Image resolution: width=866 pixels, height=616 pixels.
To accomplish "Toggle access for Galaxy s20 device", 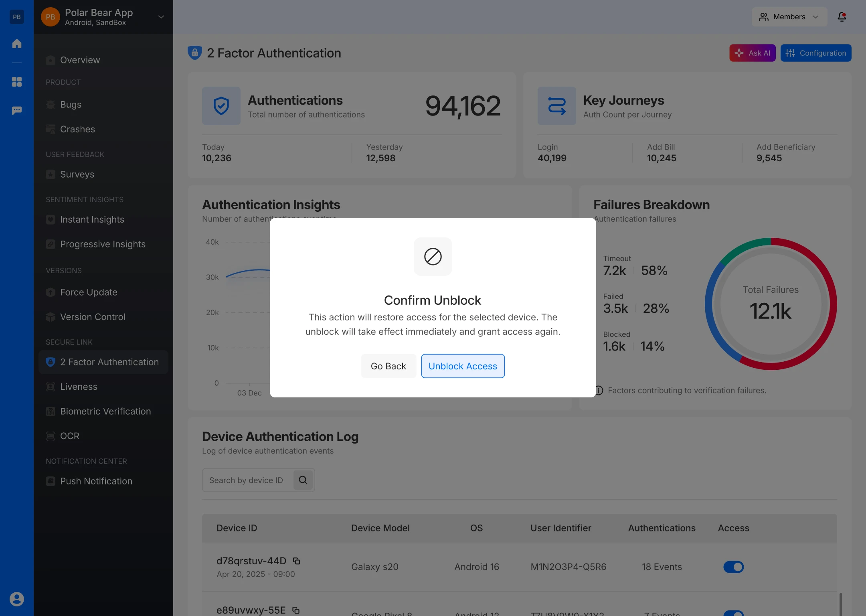I will point(733,567).
